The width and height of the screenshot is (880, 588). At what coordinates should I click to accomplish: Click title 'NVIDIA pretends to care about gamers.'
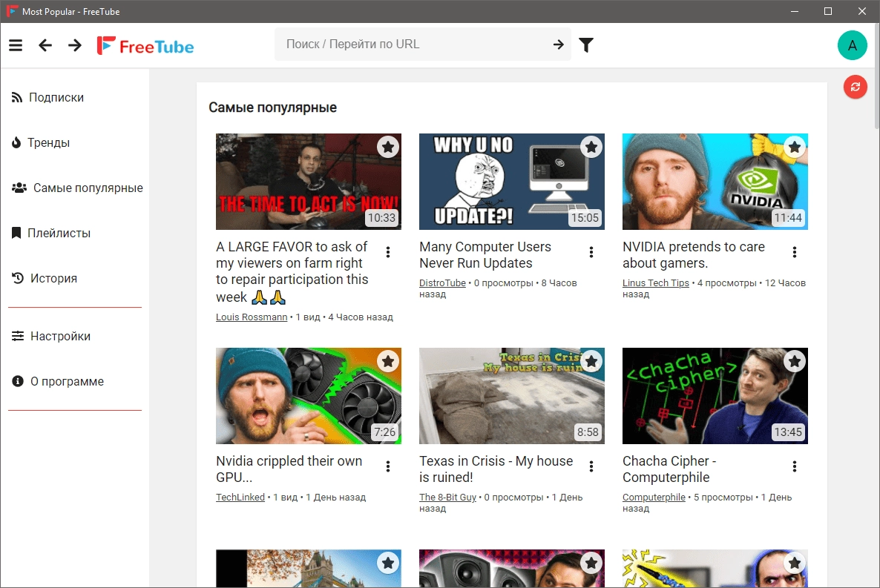(x=694, y=255)
